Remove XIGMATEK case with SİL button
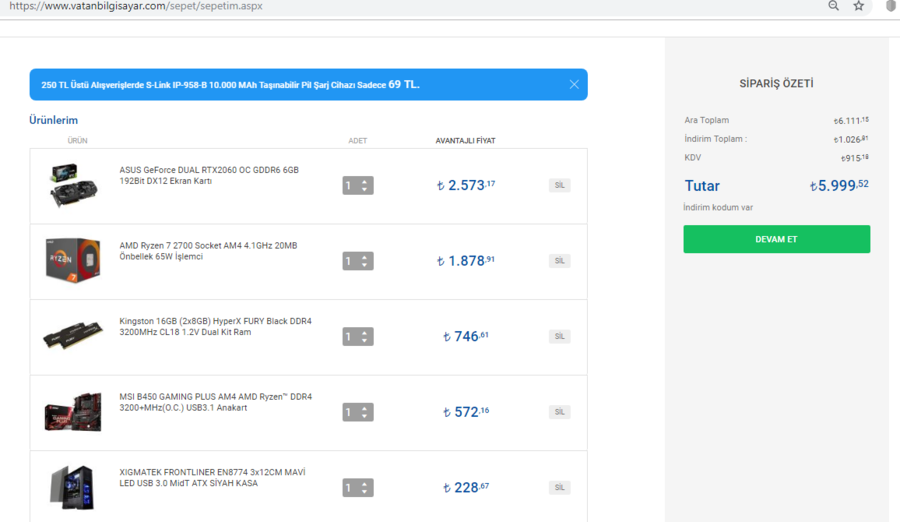Image resolution: width=900 pixels, height=522 pixels. tap(560, 488)
